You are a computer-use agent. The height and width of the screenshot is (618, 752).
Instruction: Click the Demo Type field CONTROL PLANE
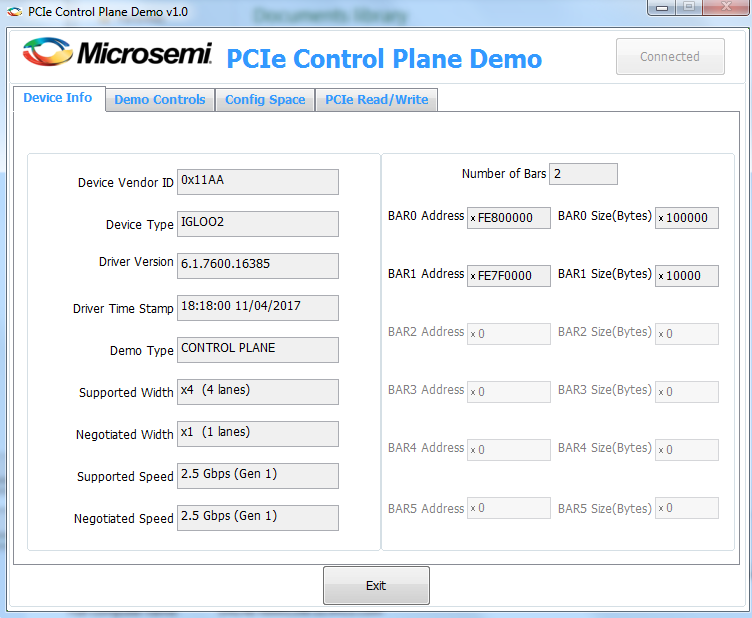point(258,350)
